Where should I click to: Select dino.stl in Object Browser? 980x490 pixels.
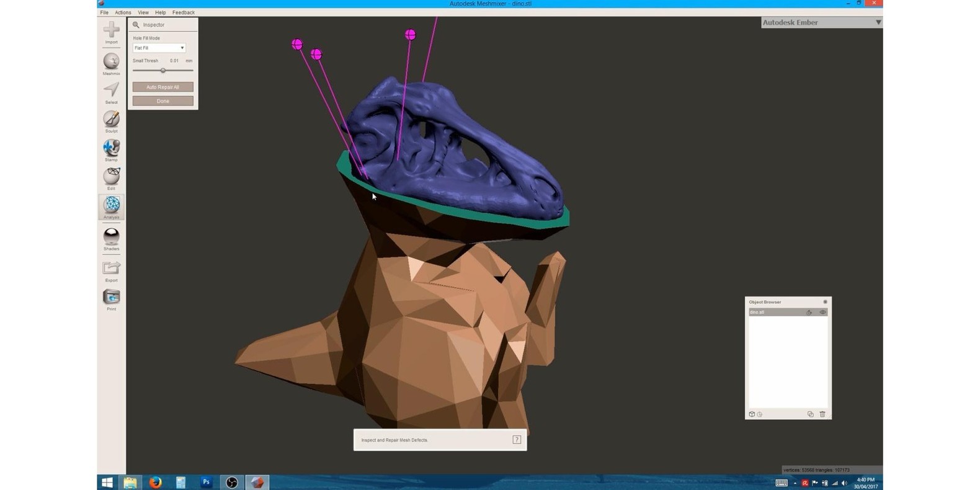tap(788, 312)
